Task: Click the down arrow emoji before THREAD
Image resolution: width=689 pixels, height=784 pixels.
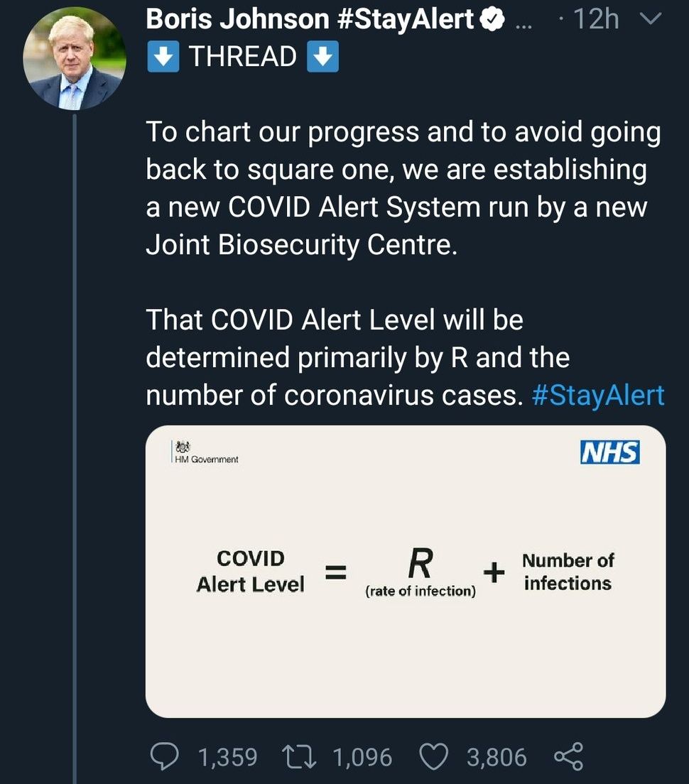Action: click(163, 58)
